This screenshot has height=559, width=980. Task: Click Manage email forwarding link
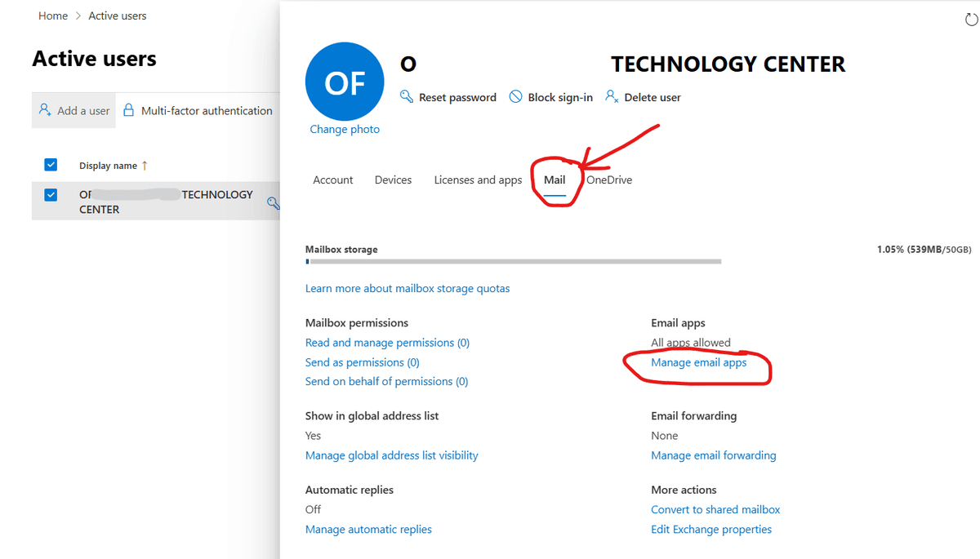click(713, 455)
